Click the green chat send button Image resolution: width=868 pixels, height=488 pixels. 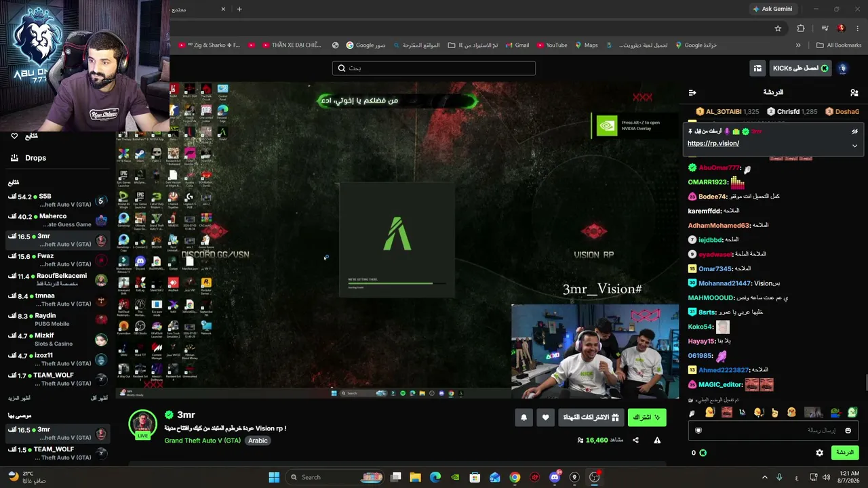click(844, 453)
